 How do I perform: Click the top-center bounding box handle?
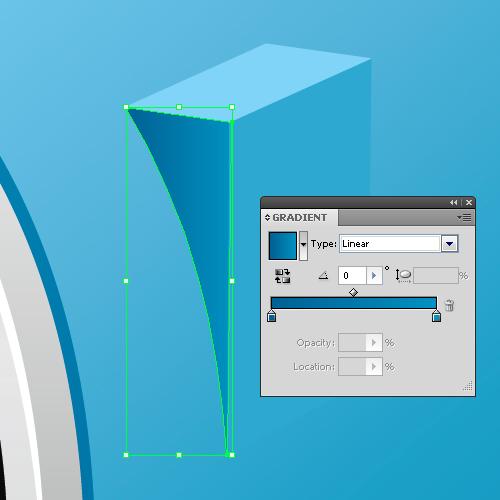(x=179, y=107)
